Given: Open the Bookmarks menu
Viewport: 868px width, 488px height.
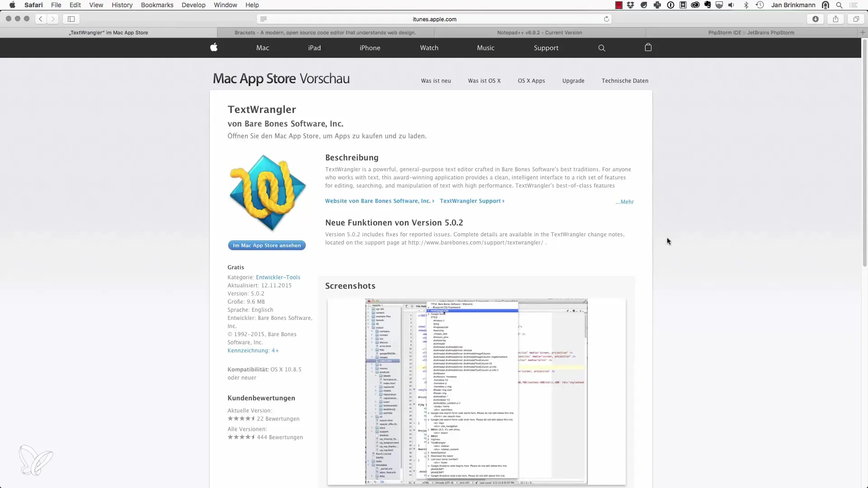Looking at the screenshot, I should [x=157, y=5].
